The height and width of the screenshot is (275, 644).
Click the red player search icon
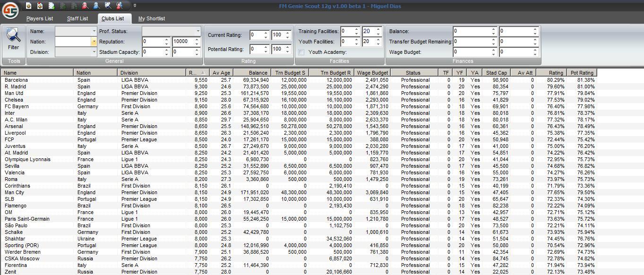tap(85, 6)
